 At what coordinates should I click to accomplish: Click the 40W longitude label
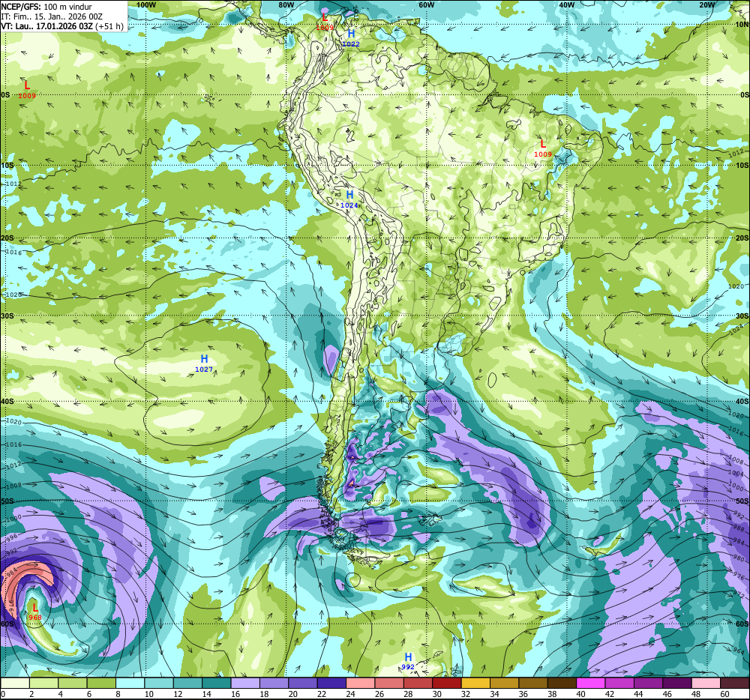pos(566,4)
